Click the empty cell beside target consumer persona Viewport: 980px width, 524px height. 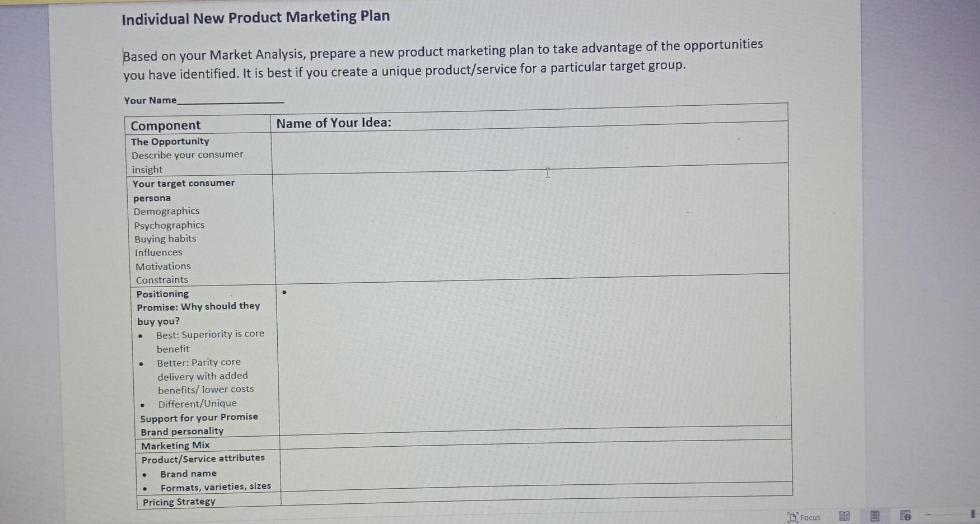531,225
